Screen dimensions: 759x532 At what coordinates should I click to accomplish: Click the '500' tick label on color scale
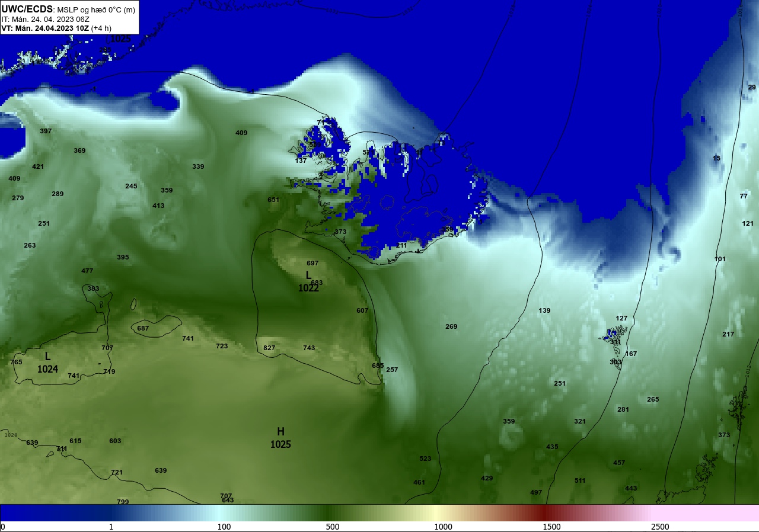click(x=333, y=527)
